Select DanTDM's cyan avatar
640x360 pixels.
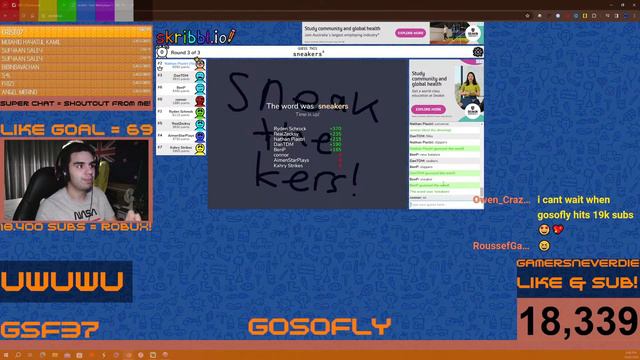point(200,76)
